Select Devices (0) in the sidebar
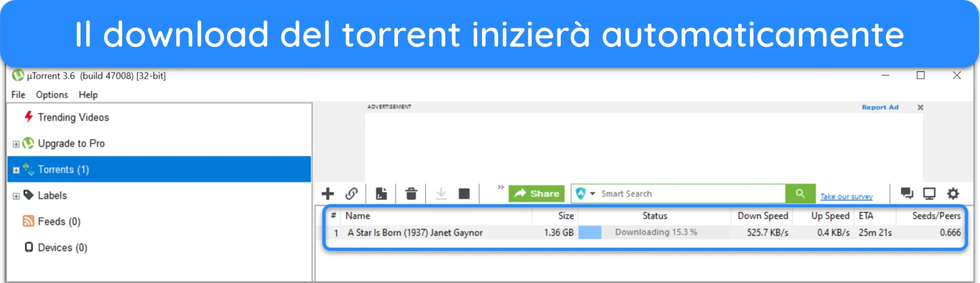This screenshot has width=980, height=283. click(63, 247)
